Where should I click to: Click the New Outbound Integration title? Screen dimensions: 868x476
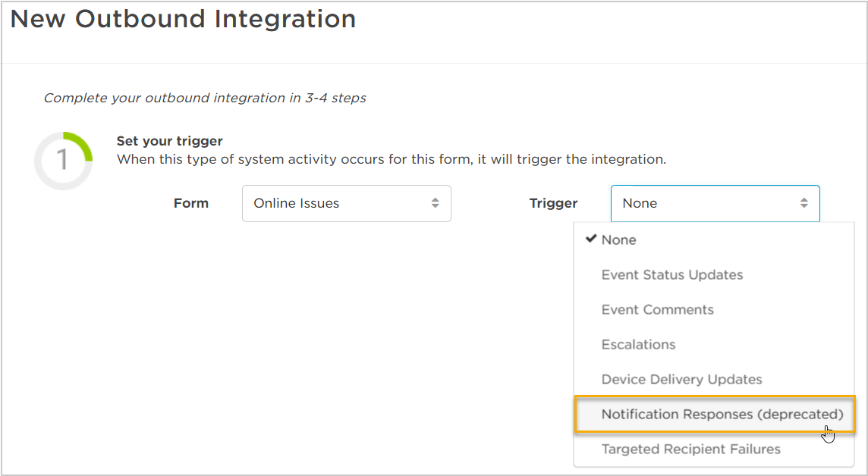[183, 19]
